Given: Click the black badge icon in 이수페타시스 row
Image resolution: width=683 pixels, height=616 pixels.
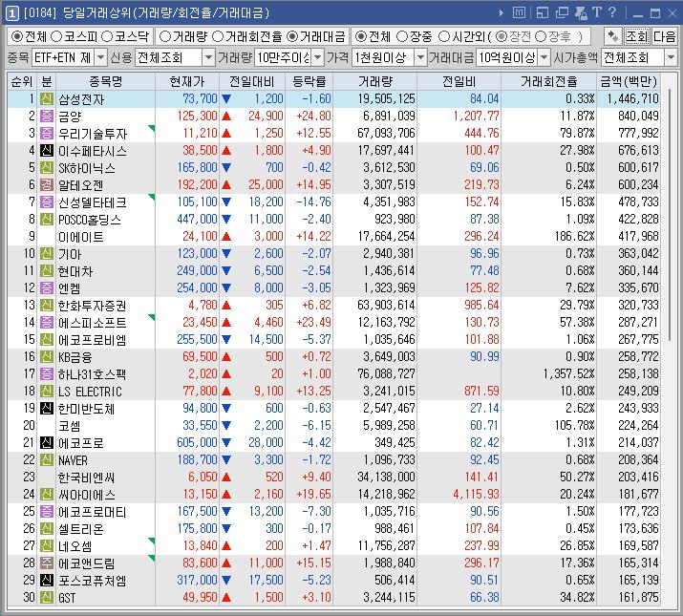Looking at the screenshot, I should [47, 150].
